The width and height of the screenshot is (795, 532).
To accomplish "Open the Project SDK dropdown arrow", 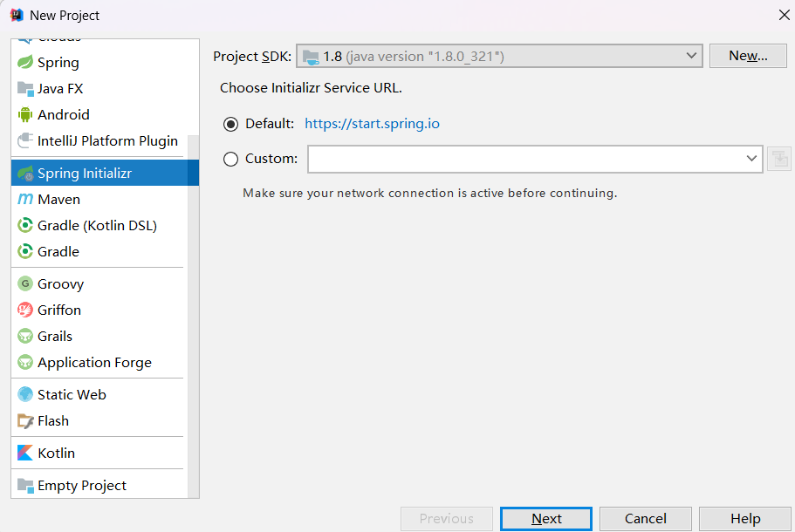I will tap(690, 56).
